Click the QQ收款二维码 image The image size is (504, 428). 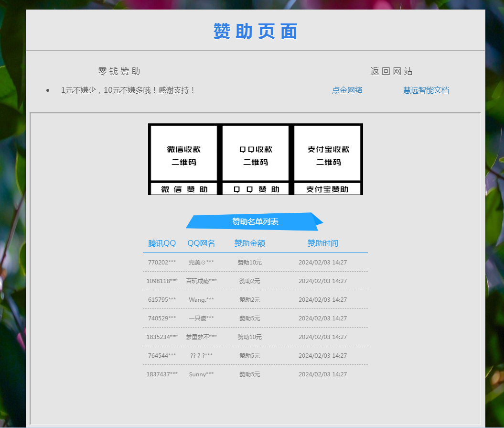coord(256,153)
